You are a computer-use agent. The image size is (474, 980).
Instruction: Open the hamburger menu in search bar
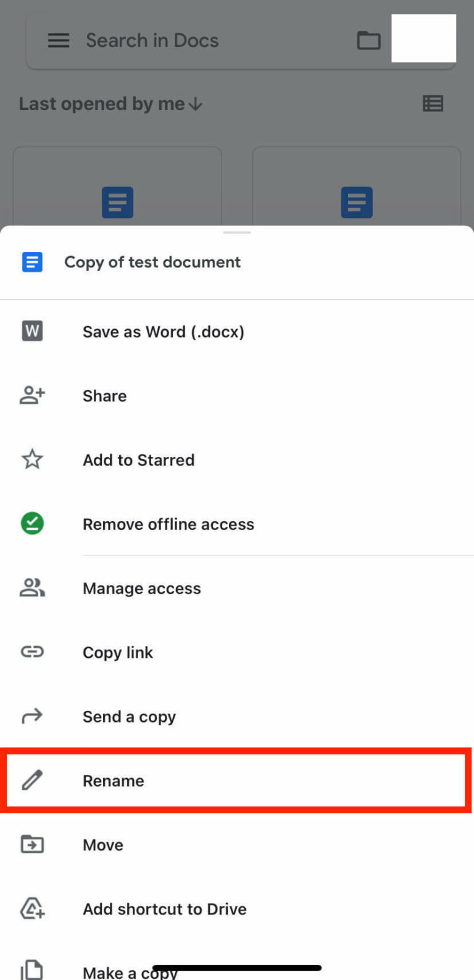coord(59,41)
